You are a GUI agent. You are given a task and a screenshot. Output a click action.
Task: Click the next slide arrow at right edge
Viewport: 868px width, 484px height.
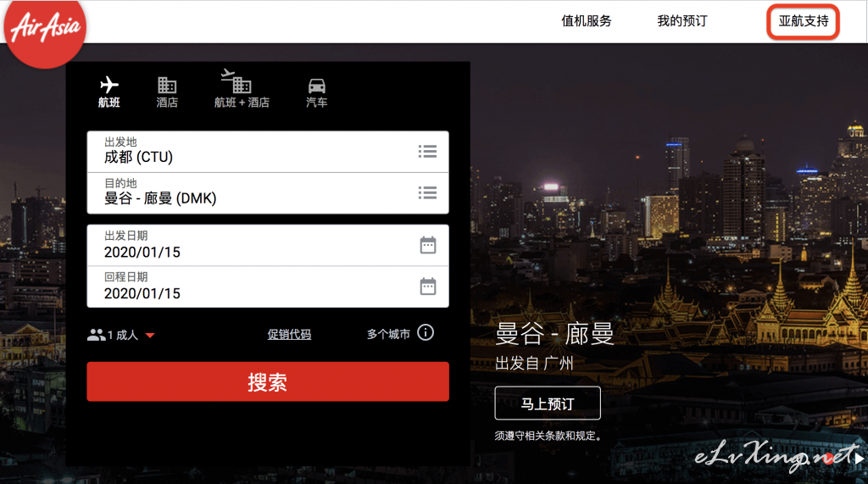(x=859, y=459)
